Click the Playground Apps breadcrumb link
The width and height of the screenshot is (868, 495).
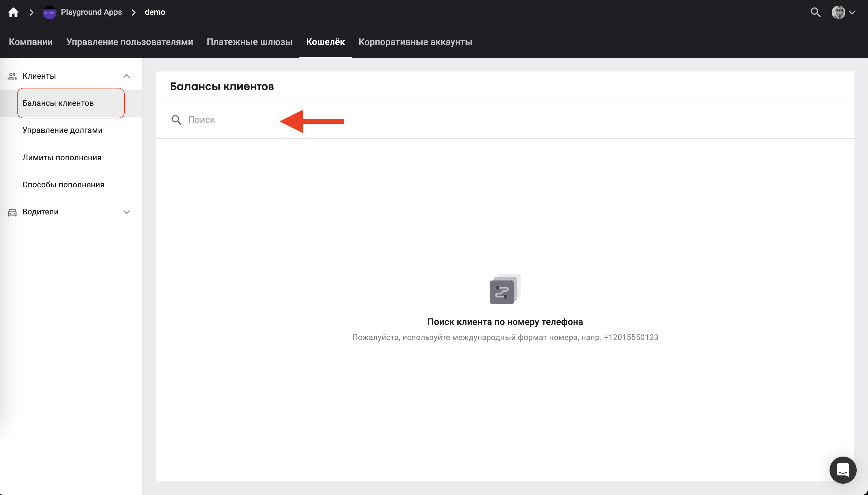pyautogui.click(x=91, y=12)
